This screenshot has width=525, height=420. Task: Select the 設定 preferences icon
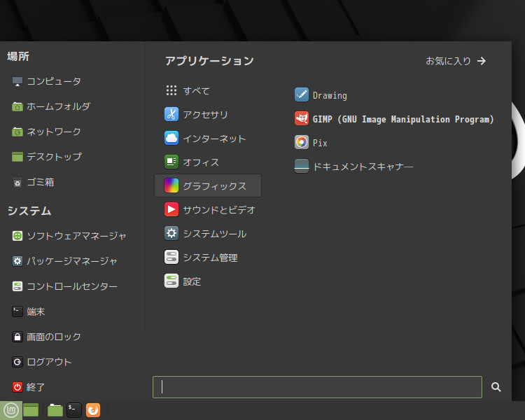coord(171,281)
